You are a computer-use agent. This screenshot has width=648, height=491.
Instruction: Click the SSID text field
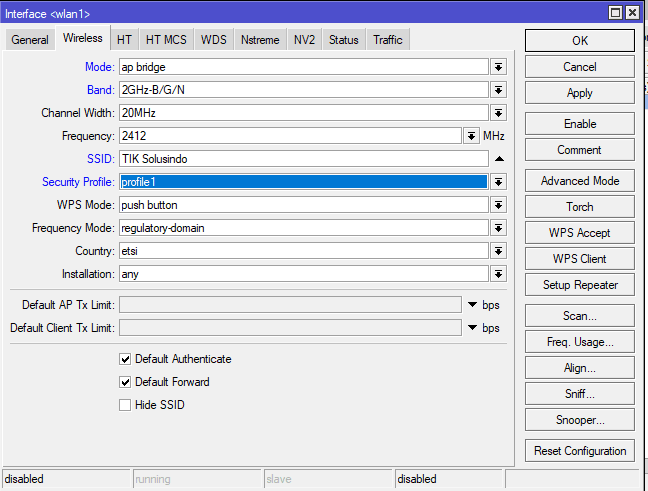point(300,159)
